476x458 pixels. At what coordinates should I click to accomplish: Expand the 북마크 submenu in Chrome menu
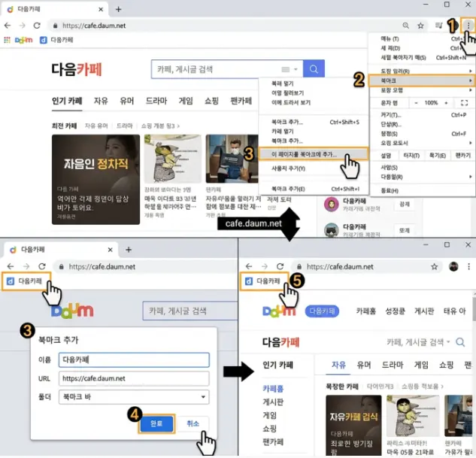(422, 80)
